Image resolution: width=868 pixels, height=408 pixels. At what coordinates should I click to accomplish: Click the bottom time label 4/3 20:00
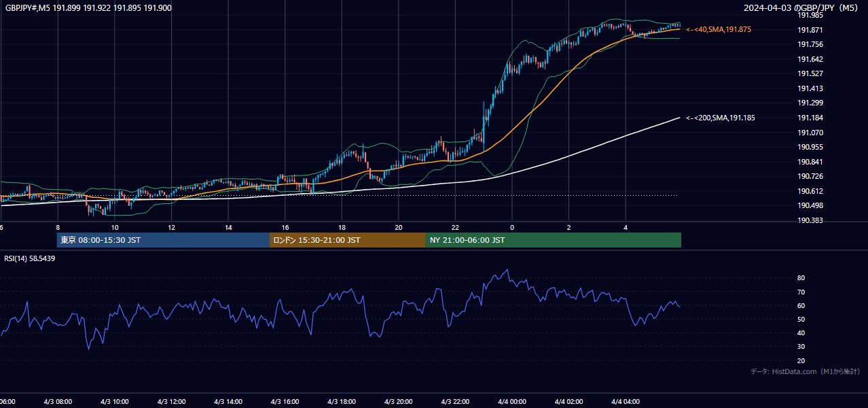399,402
